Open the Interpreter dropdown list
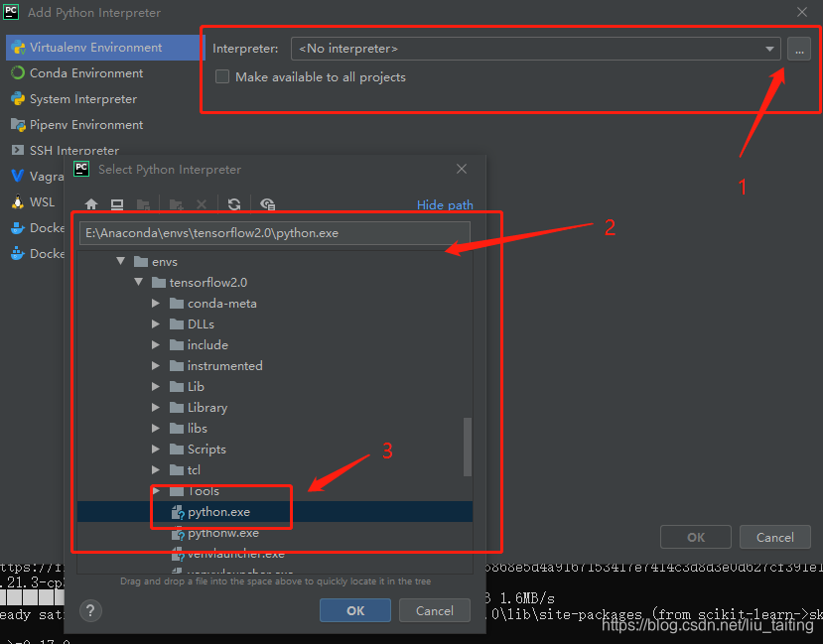 (769, 49)
